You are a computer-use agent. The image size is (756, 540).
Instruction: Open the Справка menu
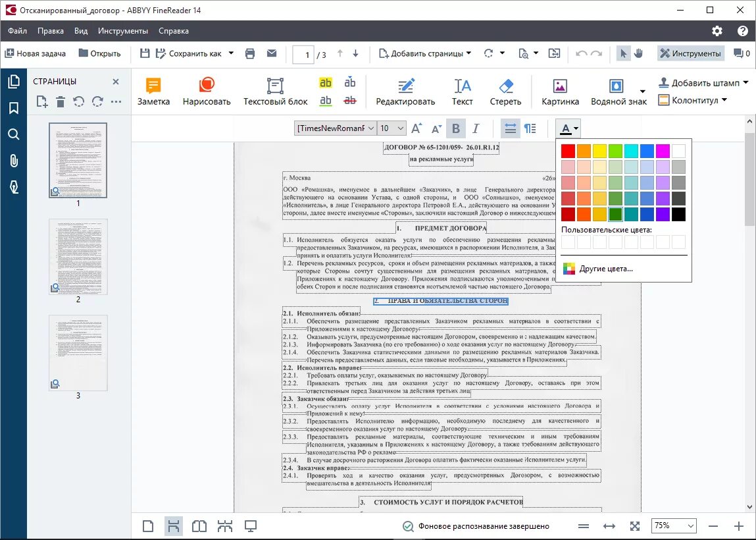(174, 31)
